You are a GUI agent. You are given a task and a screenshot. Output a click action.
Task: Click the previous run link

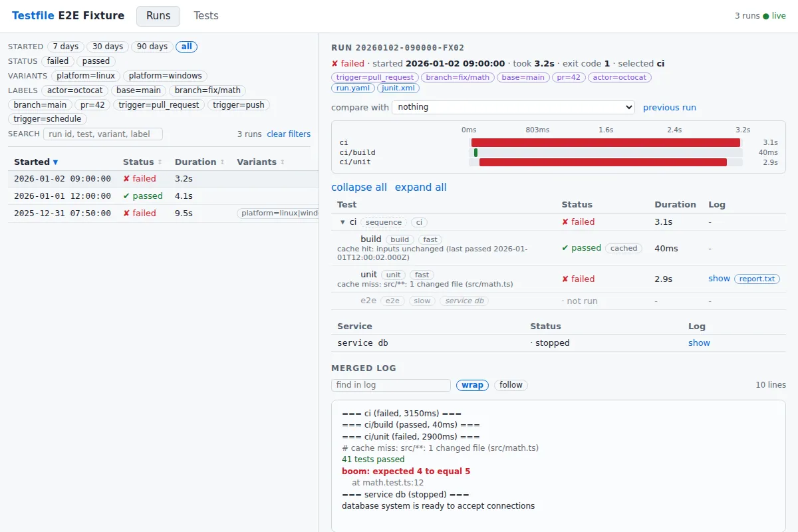(x=670, y=107)
